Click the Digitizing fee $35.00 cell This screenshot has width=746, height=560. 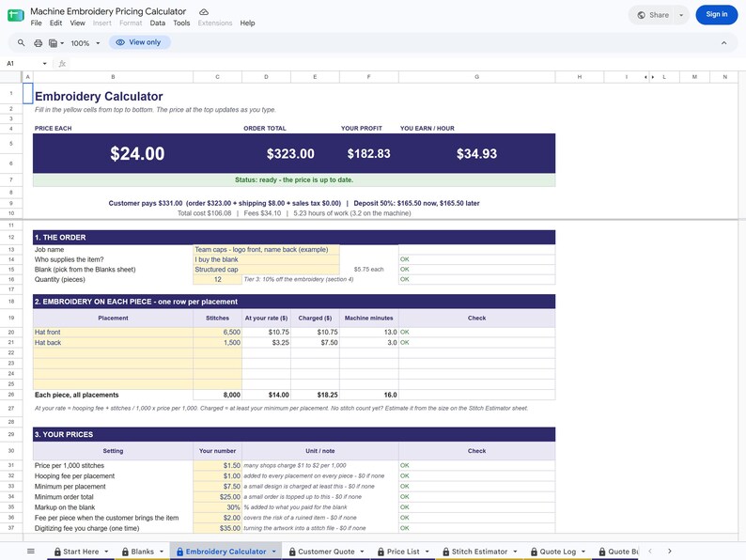pyautogui.click(x=217, y=528)
